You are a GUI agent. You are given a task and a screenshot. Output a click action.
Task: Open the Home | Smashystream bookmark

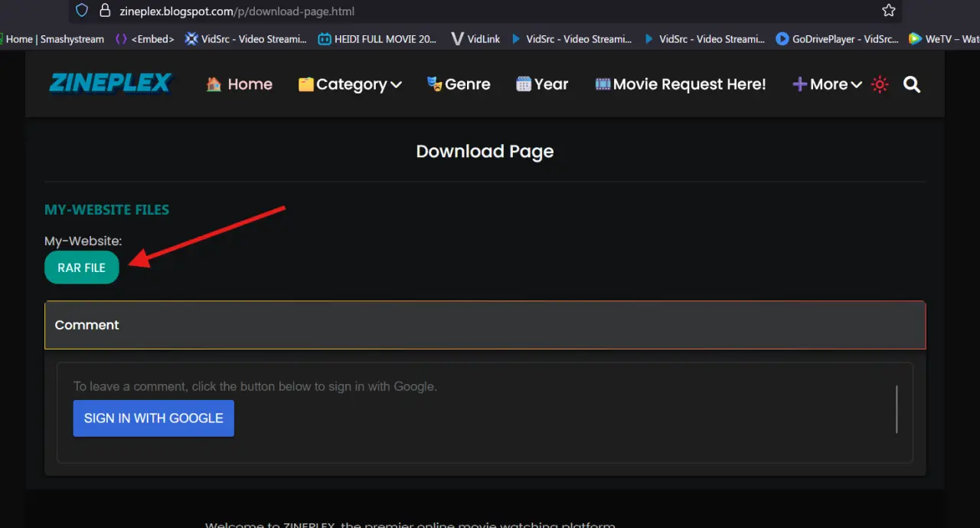coord(52,38)
